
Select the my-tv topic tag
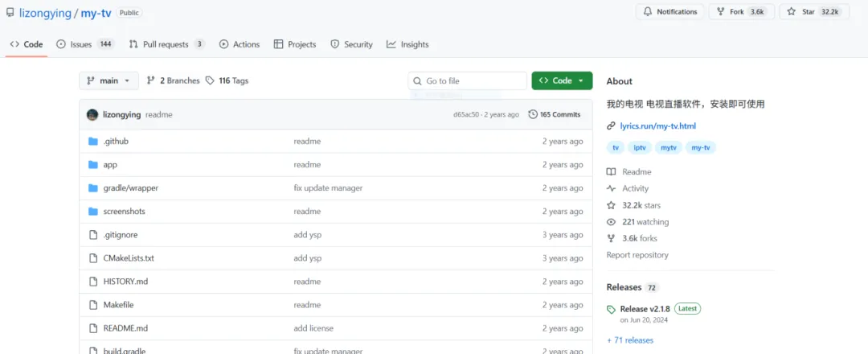[701, 148]
